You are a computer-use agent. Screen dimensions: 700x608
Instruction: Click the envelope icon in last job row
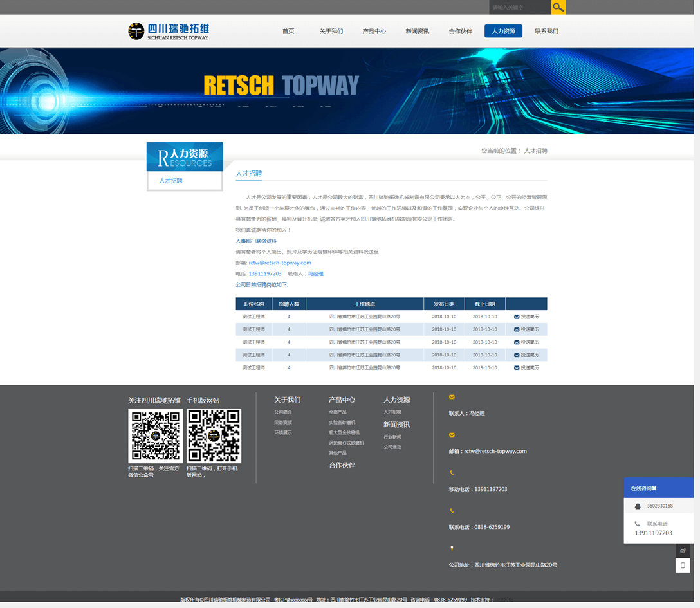[x=517, y=368]
